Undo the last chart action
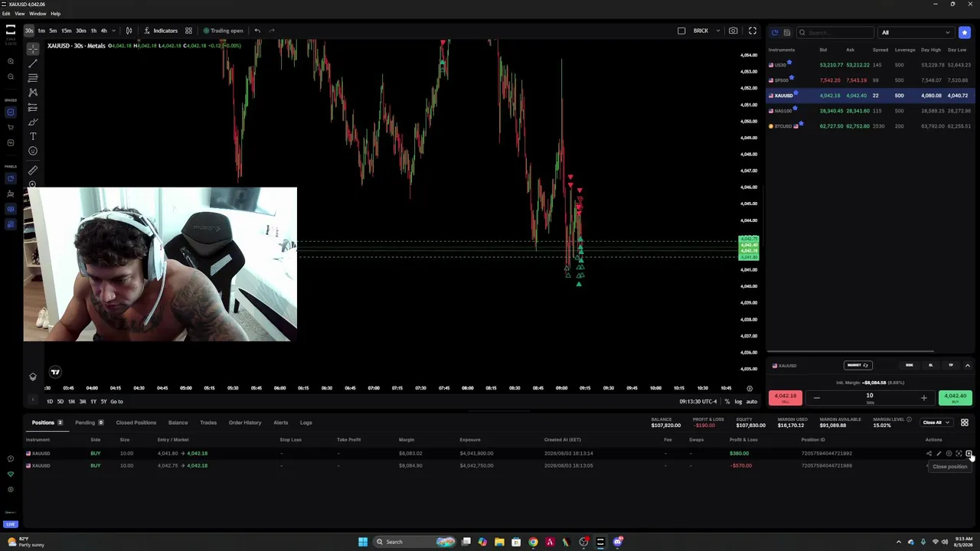980x551 pixels. 257,31
